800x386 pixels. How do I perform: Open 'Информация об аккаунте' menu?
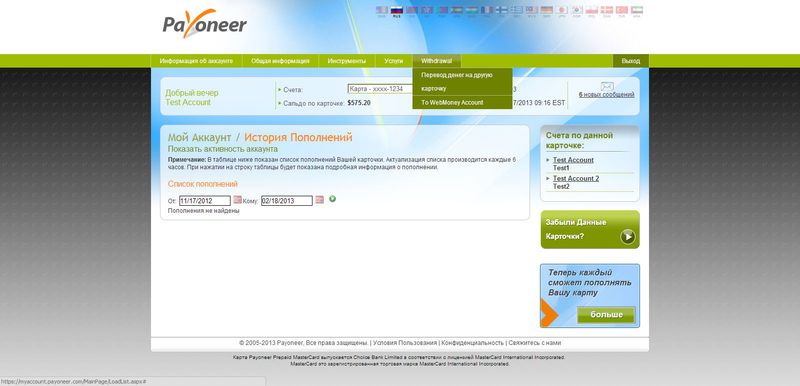[196, 61]
